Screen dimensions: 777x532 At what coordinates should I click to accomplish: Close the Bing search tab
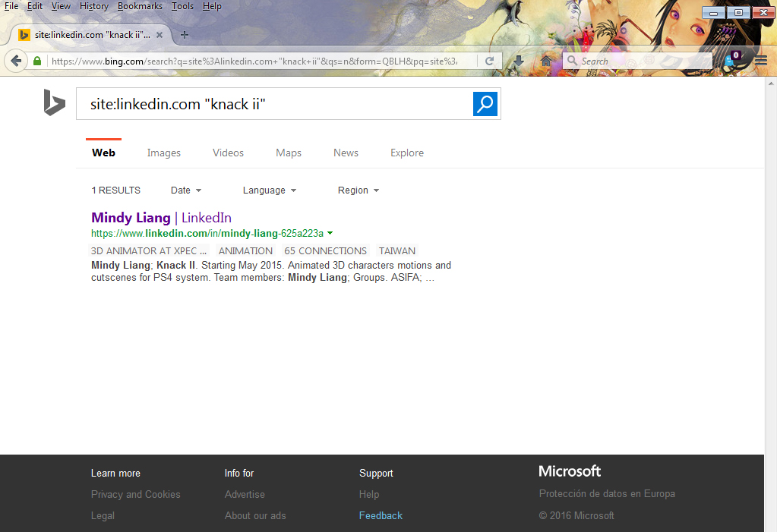pos(160,35)
